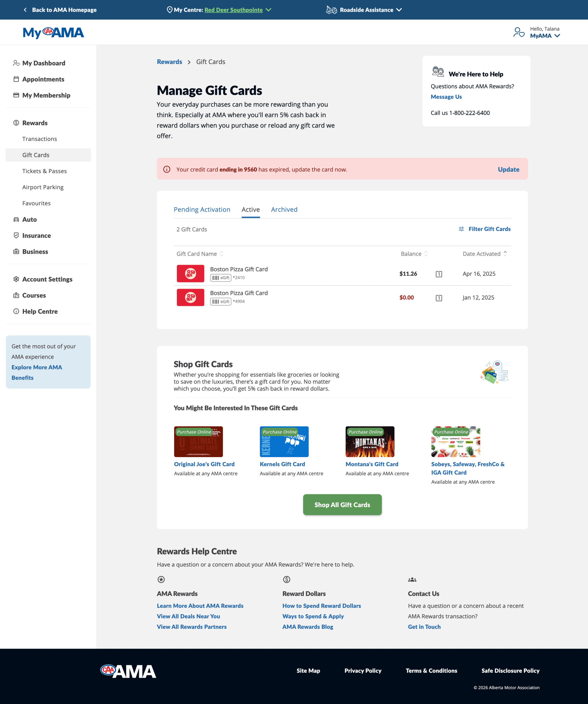
Task: Click the user profile heart icon
Action: click(519, 32)
